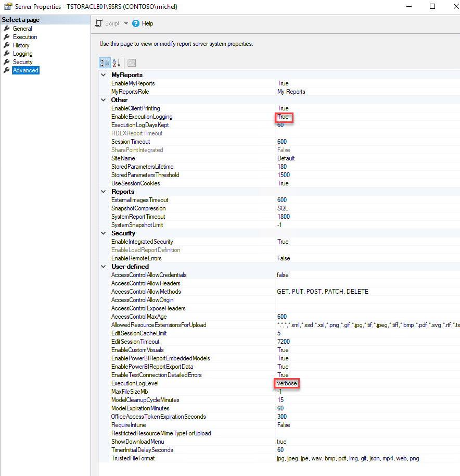Select the Advanced page entry
The width and height of the screenshot is (460, 476).
click(25, 70)
